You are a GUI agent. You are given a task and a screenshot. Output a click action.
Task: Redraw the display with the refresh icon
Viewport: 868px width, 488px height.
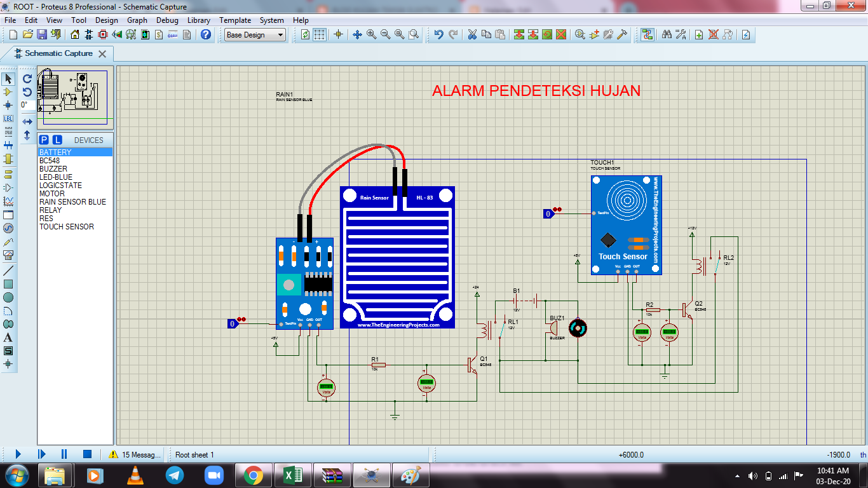(306, 34)
